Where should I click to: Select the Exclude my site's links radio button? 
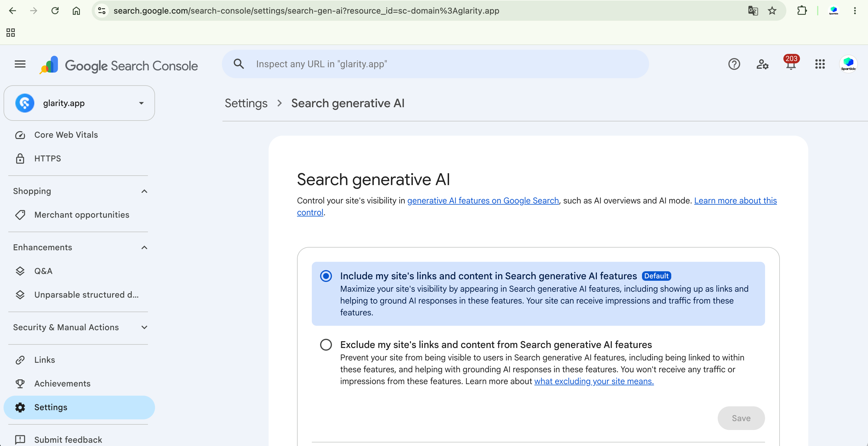(326, 345)
